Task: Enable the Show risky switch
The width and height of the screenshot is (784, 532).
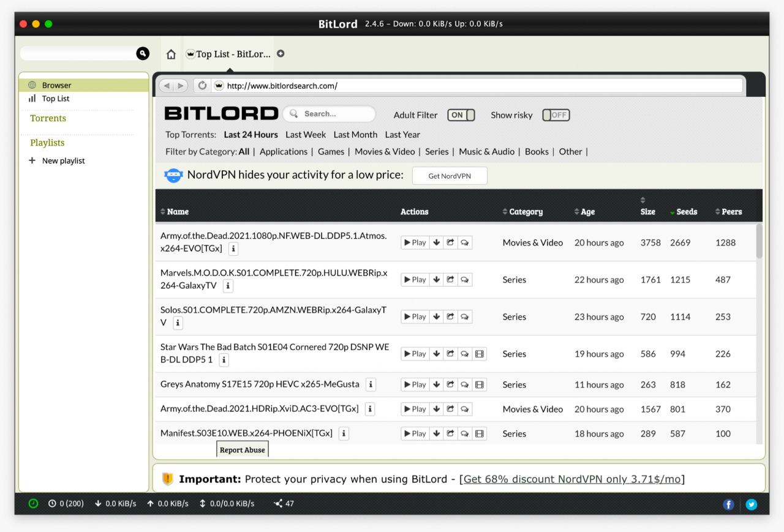Action: pos(556,115)
